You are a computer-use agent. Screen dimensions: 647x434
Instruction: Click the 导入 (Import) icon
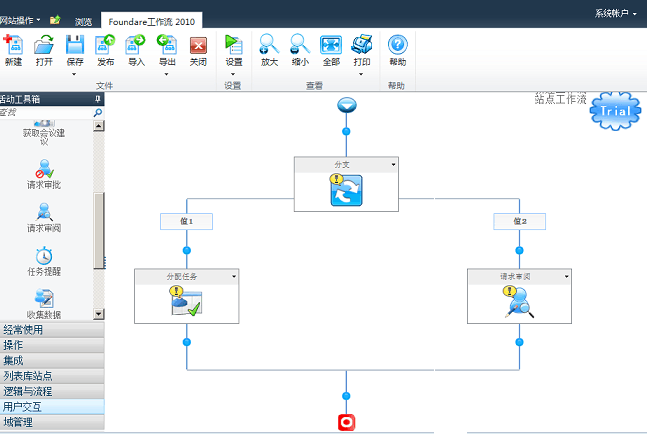click(136, 45)
